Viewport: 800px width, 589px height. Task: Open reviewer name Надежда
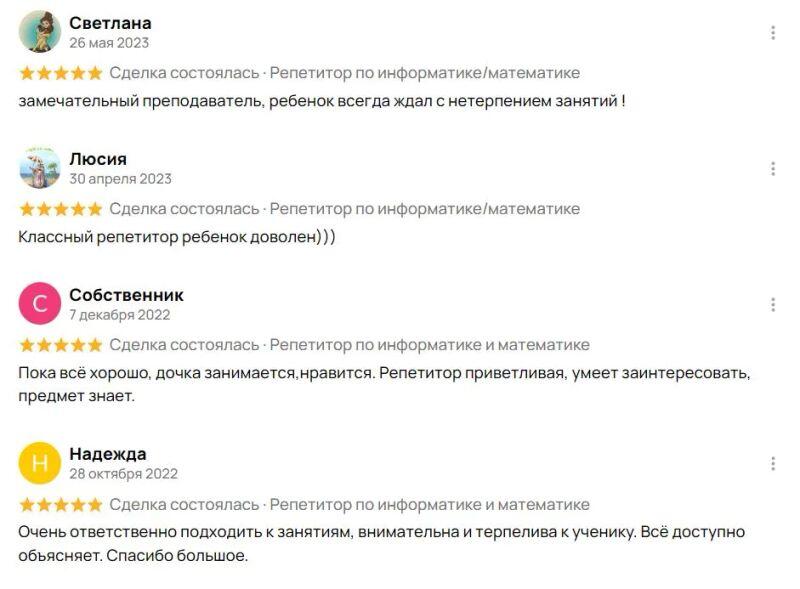pyautogui.click(x=108, y=454)
